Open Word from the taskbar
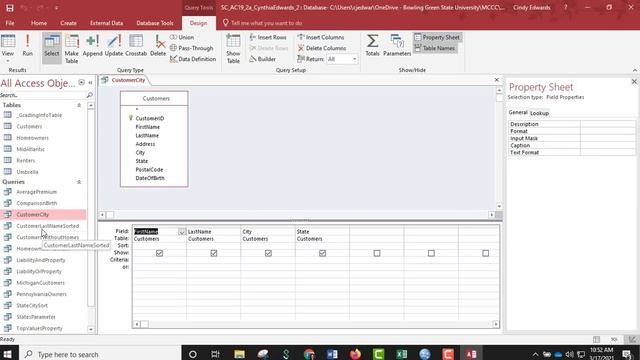Screen dimensions: 640x360 point(332,354)
